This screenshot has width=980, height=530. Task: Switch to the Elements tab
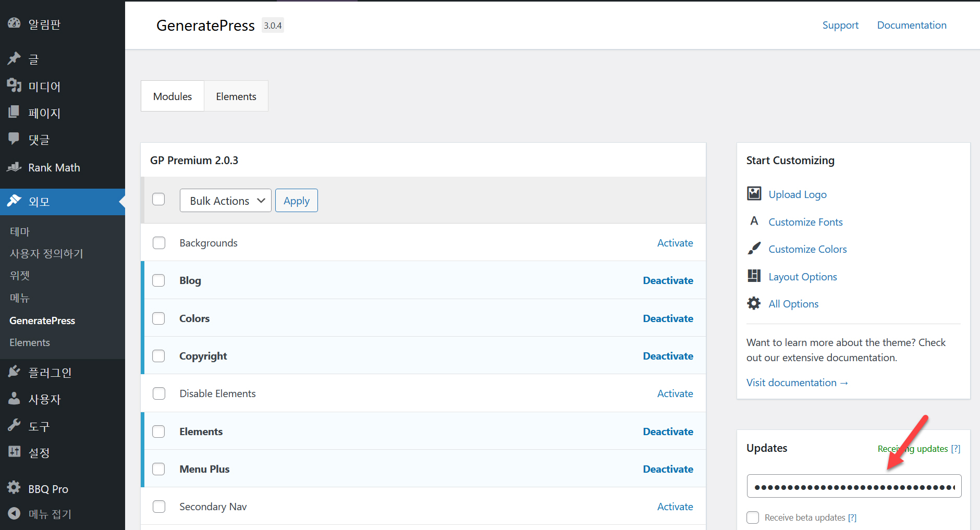click(x=236, y=96)
